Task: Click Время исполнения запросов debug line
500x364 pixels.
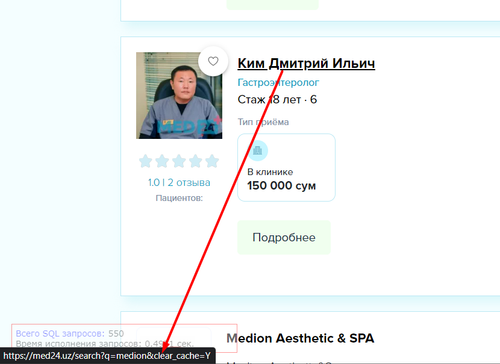Action: (x=104, y=343)
